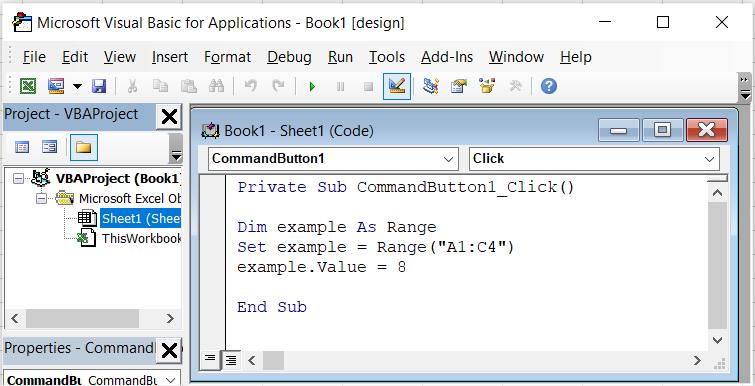The image size is (755, 386).
Task: Click the Paste clipboard icon
Action: pos(188,87)
